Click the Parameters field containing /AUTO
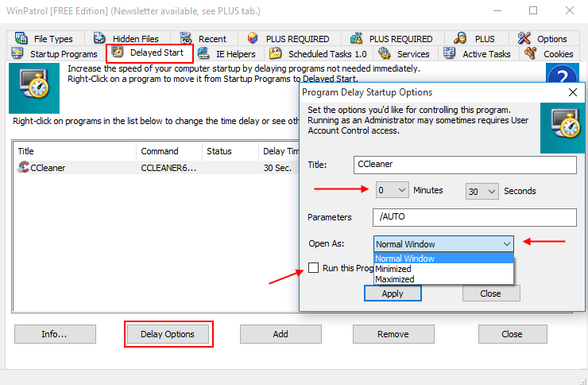This screenshot has height=385, width=588. point(474,217)
